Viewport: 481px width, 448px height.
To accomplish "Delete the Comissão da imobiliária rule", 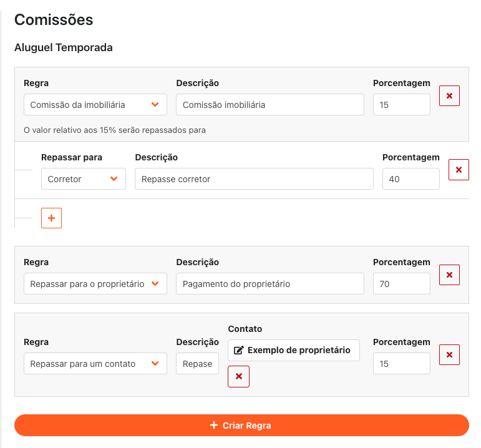I will (x=449, y=96).
